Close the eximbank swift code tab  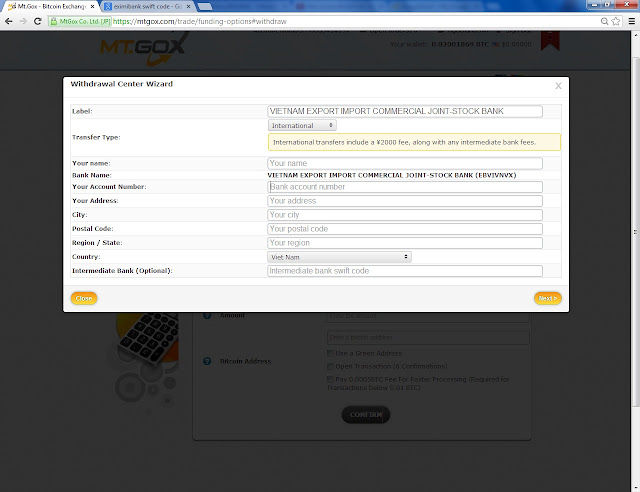(189, 7)
